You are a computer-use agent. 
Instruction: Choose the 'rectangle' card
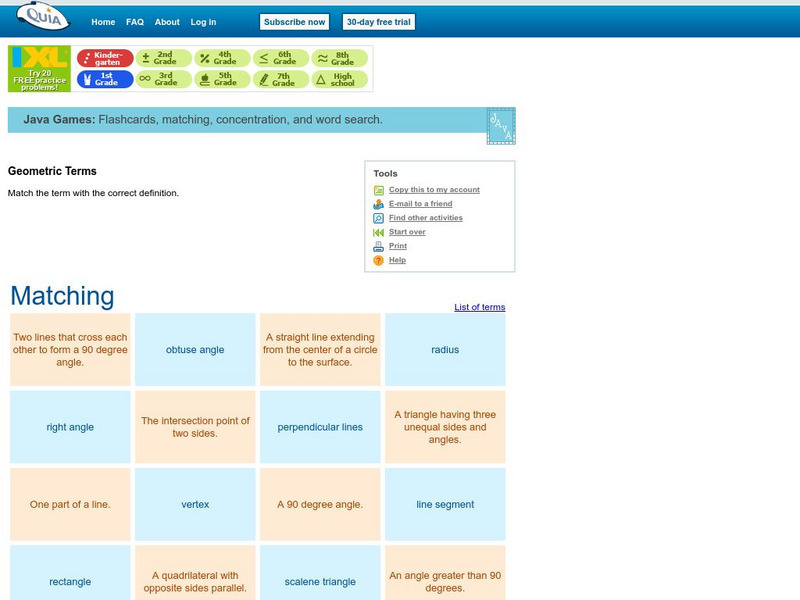pos(70,573)
